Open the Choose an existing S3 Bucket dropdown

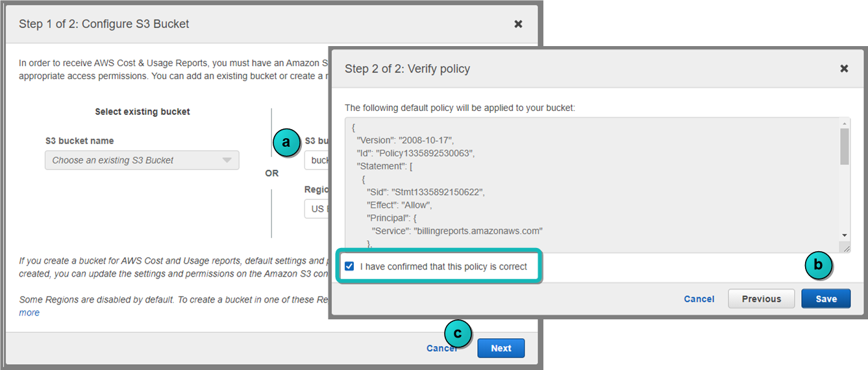pos(142,160)
